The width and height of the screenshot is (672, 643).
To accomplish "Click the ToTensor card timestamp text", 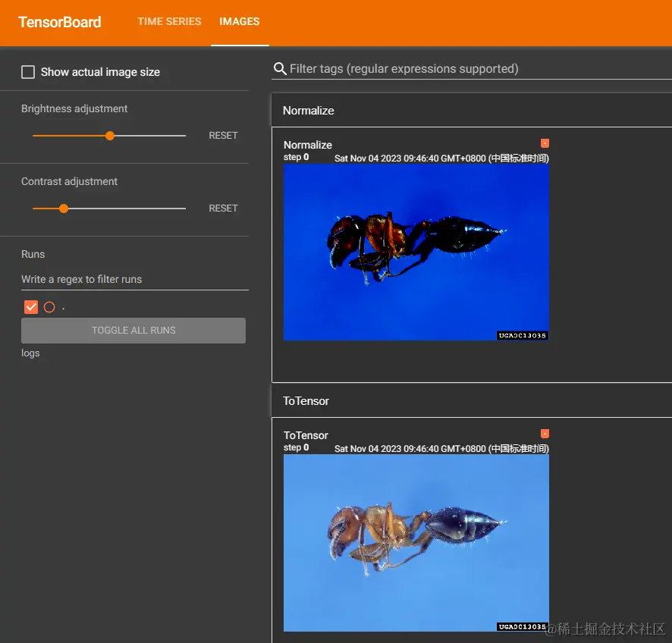I will click(x=441, y=449).
